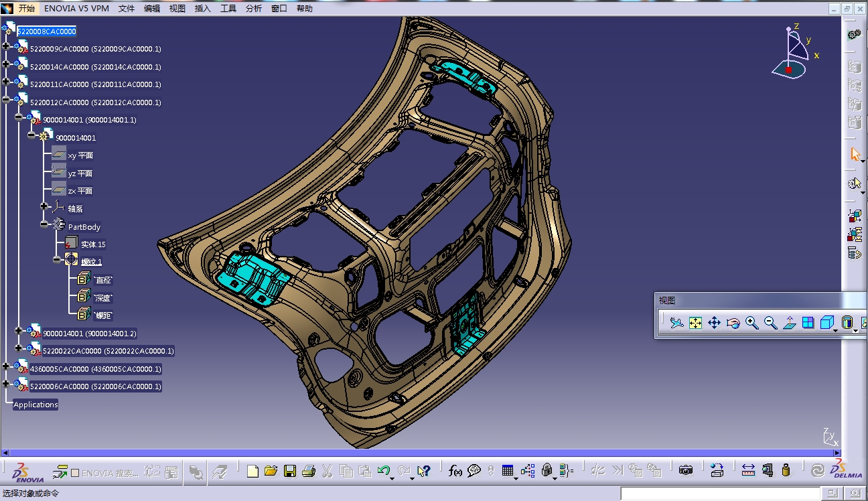Screen dimensions: 868x501
Task: Select the xy 平面 tree item
Action: pyautogui.click(x=80, y=155)
